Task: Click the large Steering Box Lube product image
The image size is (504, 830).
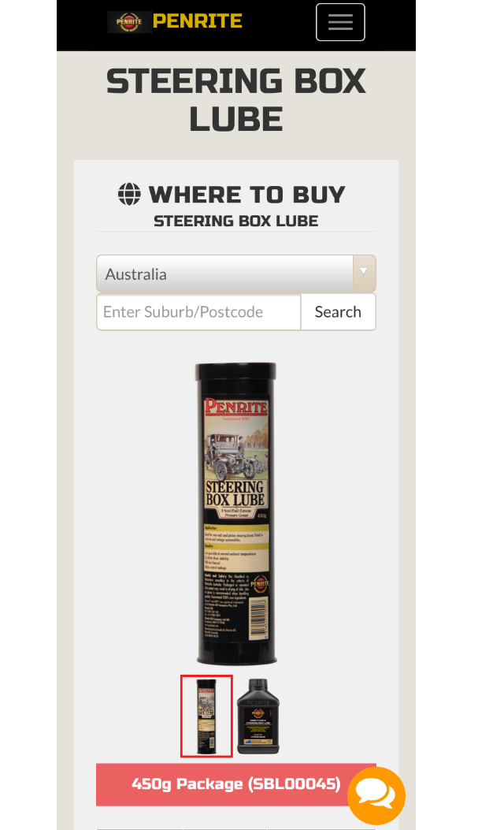Action: point(236,513)
